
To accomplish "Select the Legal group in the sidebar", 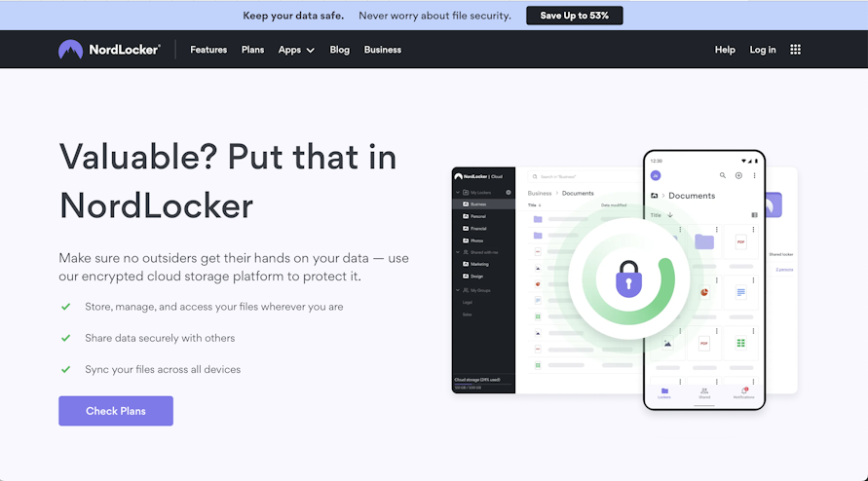I will [x=468, y=302].
